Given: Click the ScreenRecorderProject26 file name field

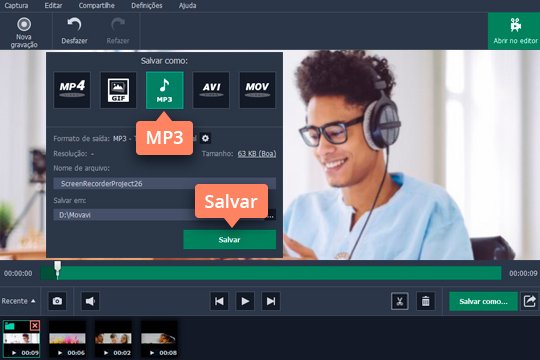Looking at the screenshot, I should [165, 184].
